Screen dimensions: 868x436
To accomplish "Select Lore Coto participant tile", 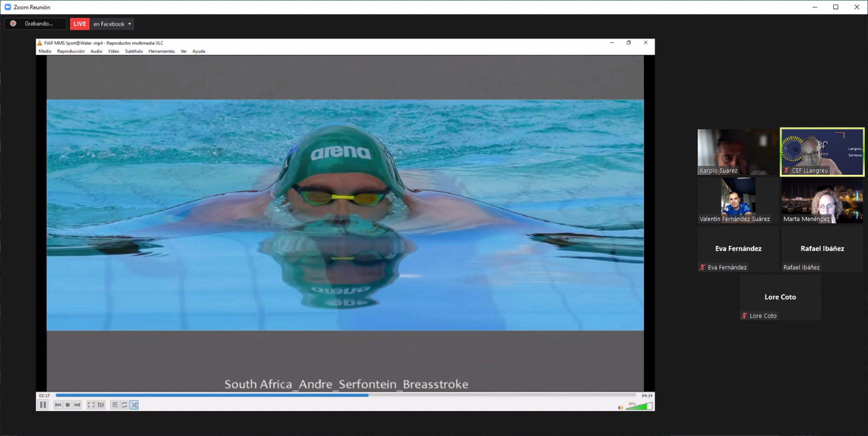I will click(780, 297).
